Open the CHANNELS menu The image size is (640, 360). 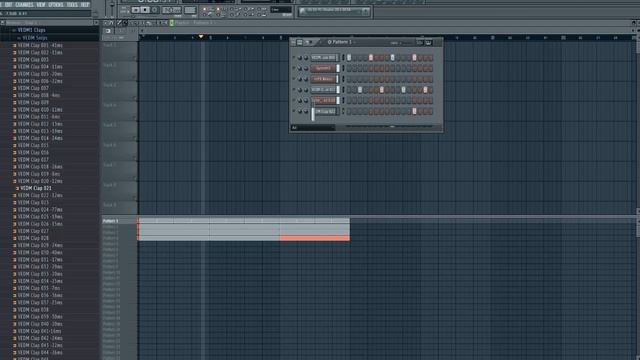[24, 5]
